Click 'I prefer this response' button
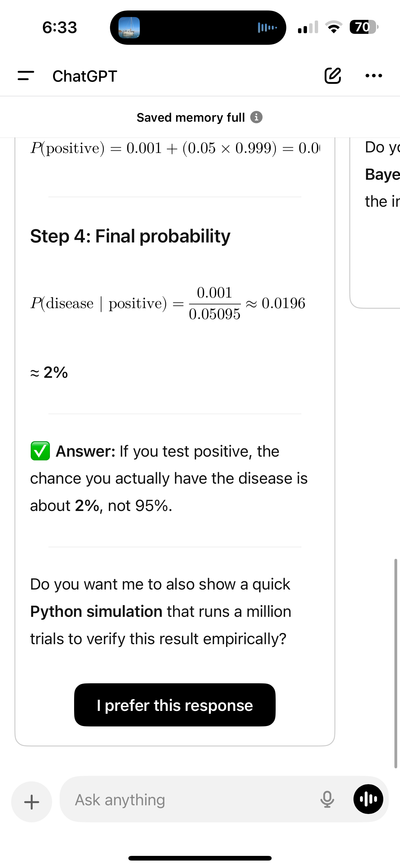Viewport: 400px width, 868px height. [175, 705]
